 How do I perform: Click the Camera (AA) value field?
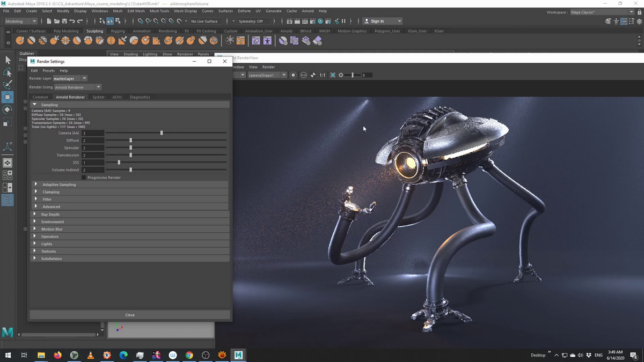93,133
